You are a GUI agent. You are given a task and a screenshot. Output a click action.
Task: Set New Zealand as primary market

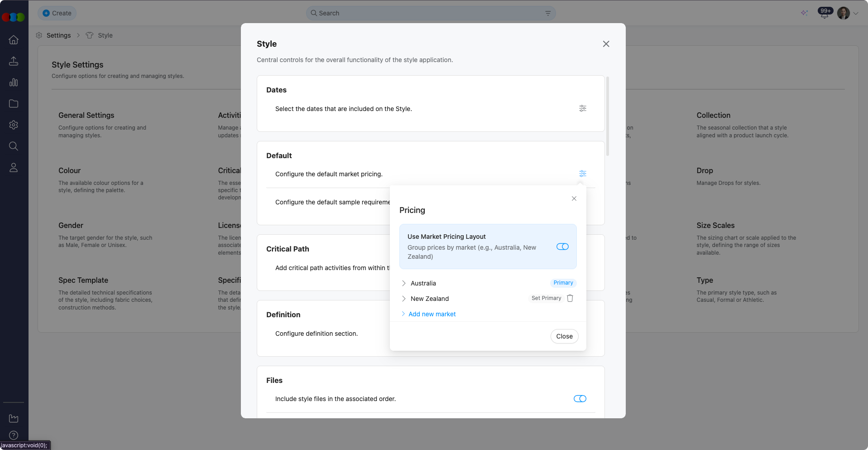click(x=546, y=298)
